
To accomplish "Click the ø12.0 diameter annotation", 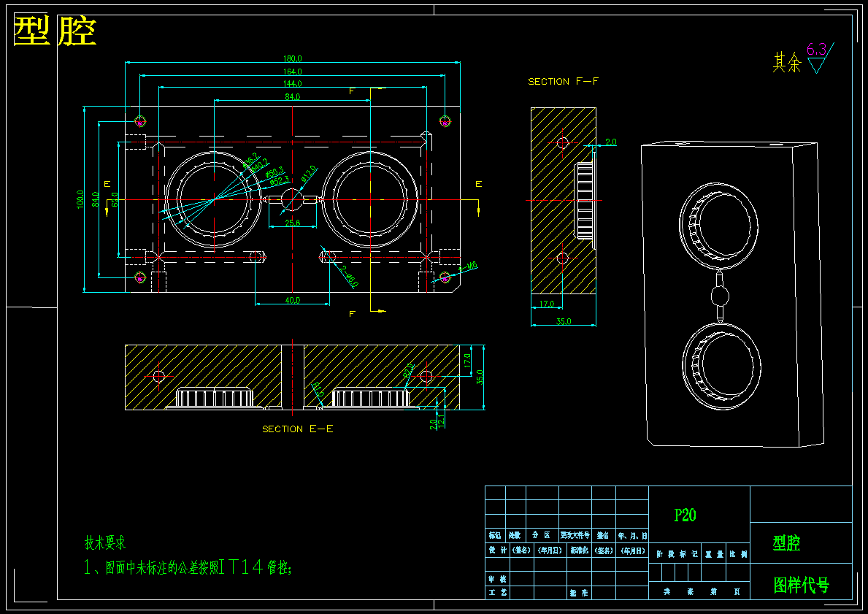I will tap(308, 173).
